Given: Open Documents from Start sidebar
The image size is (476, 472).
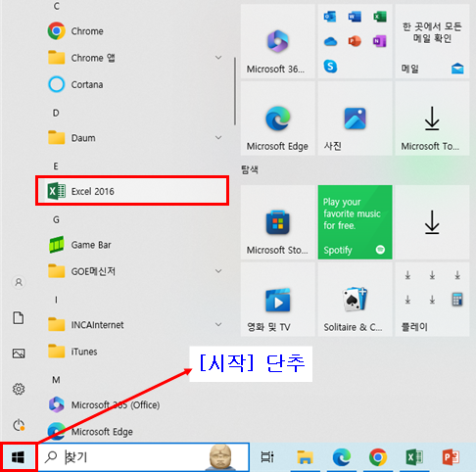Looking at the screenshot, I should [19, 318].
